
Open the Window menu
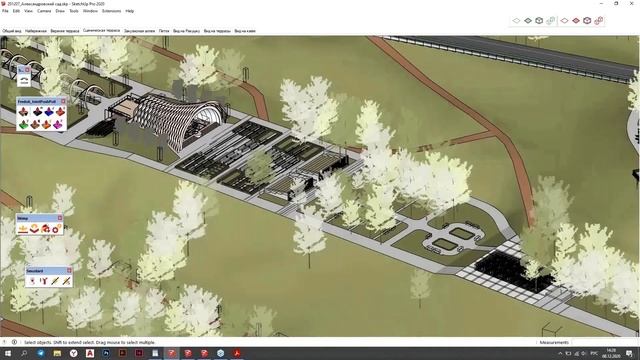[90, 11]
